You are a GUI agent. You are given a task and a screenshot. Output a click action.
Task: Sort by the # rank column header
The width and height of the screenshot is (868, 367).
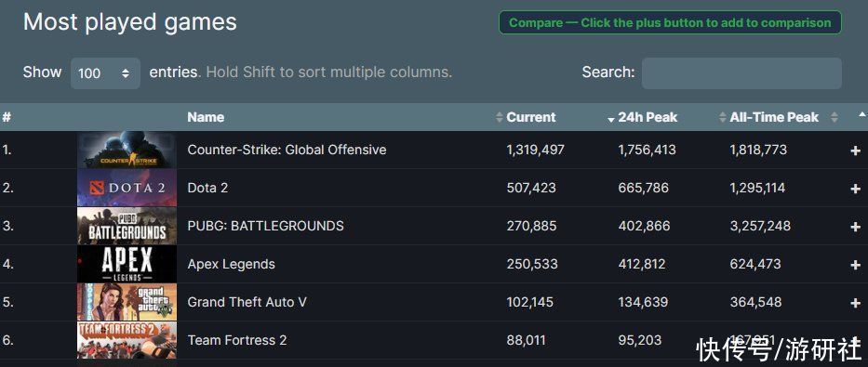tap(7, 117)
